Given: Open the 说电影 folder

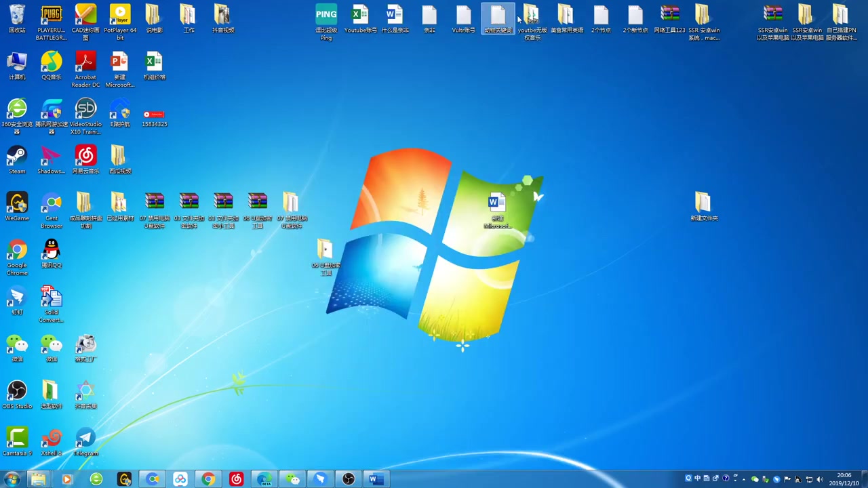Looking at the screenshot, I should (154, 19).
